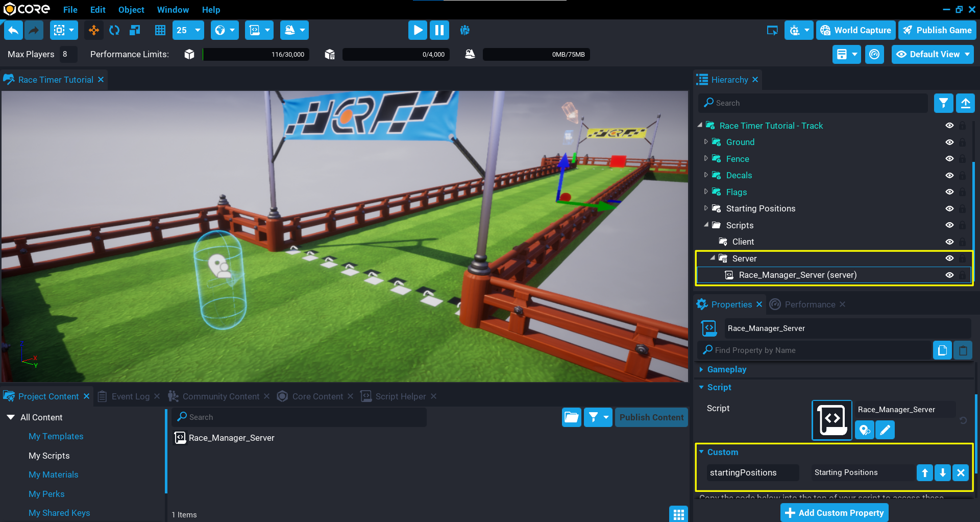This screenshot has height=522, width=980.
Task: Click the lock toggle on the Fence group
Action: coord(963,158)
